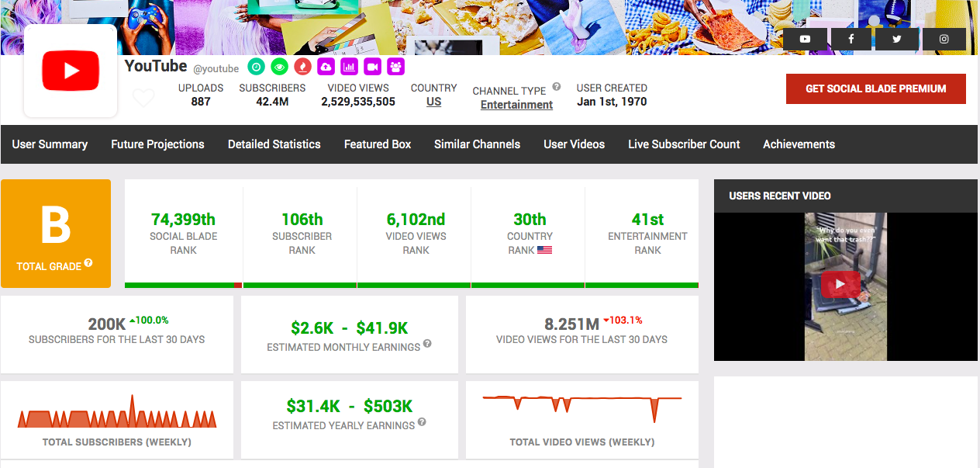The image size is (980, 468).
Task: Click the Total Grade help icon
Action: 88,264
